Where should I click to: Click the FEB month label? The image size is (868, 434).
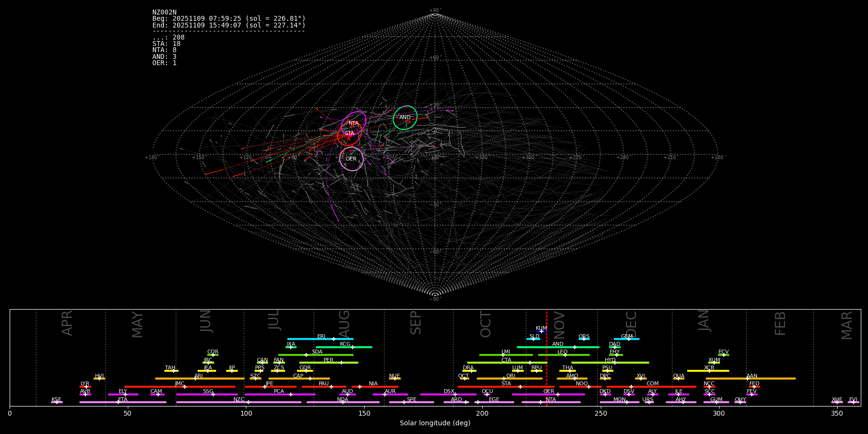(x=780, y=323)
